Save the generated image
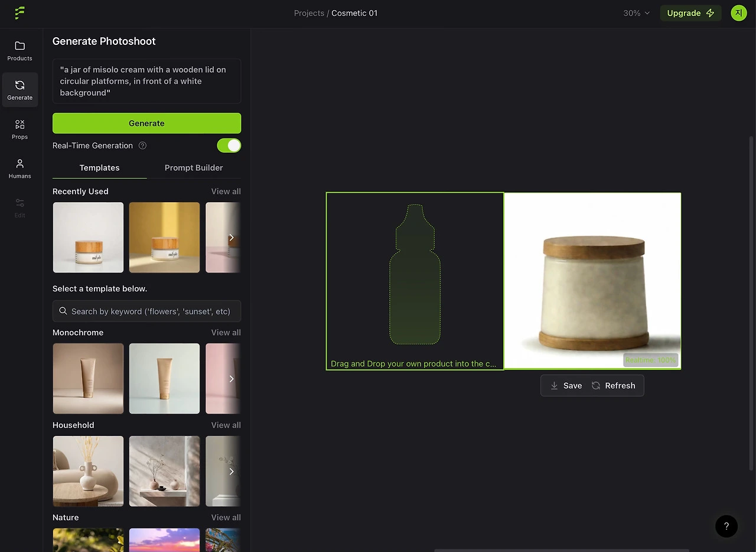Image resolution: width=756 pixels, height=552 pixels. click(566, 385)
